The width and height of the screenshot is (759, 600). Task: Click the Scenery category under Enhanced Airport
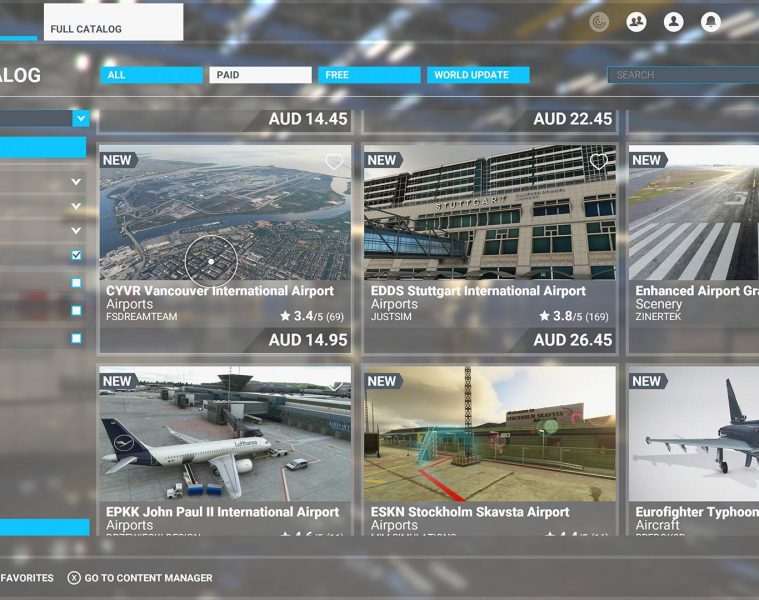click(659, 304)
